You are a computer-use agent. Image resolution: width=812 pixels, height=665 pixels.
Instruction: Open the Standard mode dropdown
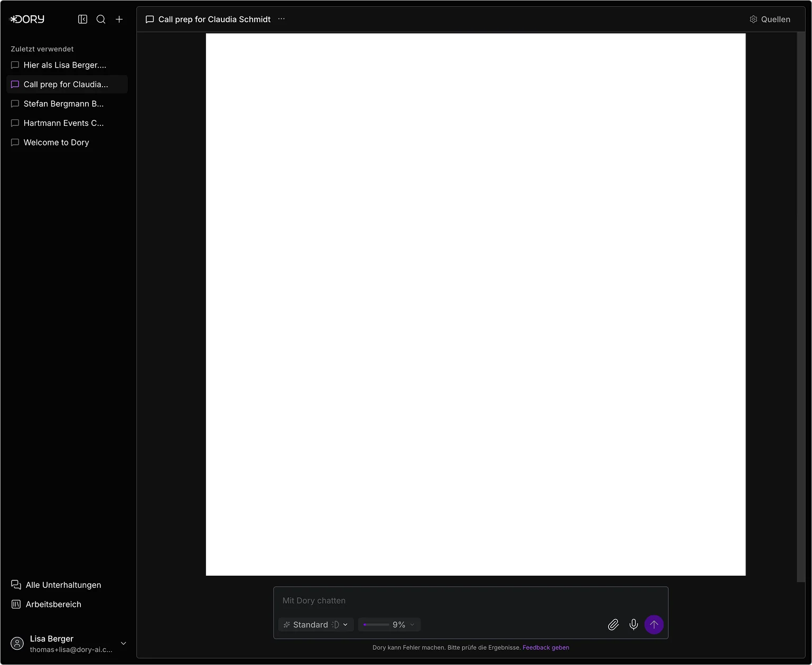316,625
